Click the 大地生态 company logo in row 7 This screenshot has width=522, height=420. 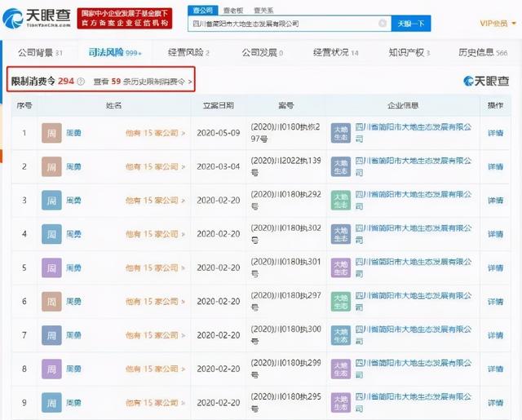click(341, 335)
